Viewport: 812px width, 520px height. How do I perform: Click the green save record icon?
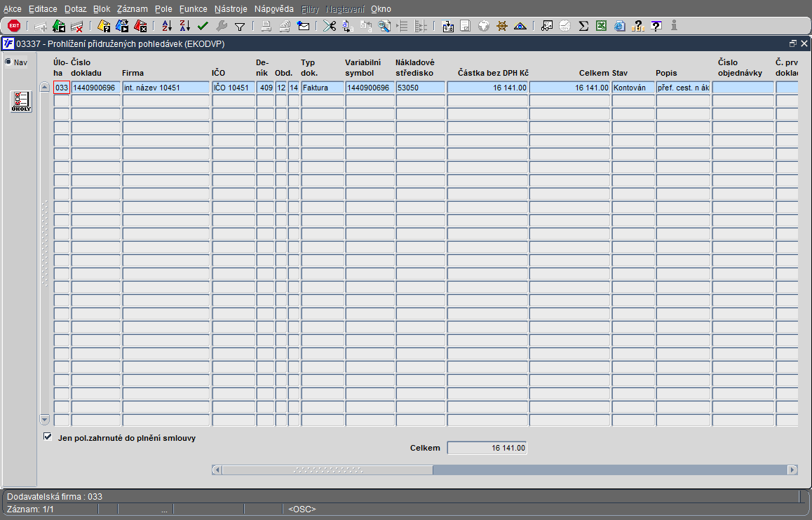[x=58, y=26]
